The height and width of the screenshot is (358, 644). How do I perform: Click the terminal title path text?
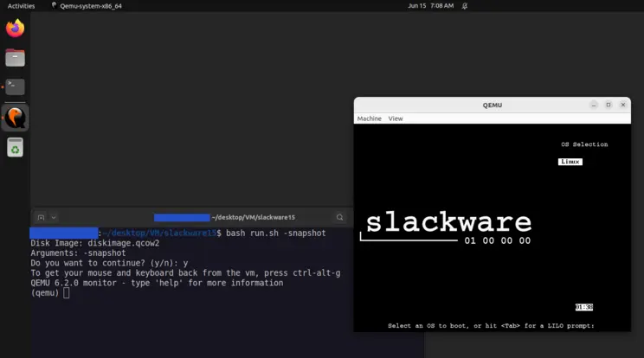click(253, 217)
